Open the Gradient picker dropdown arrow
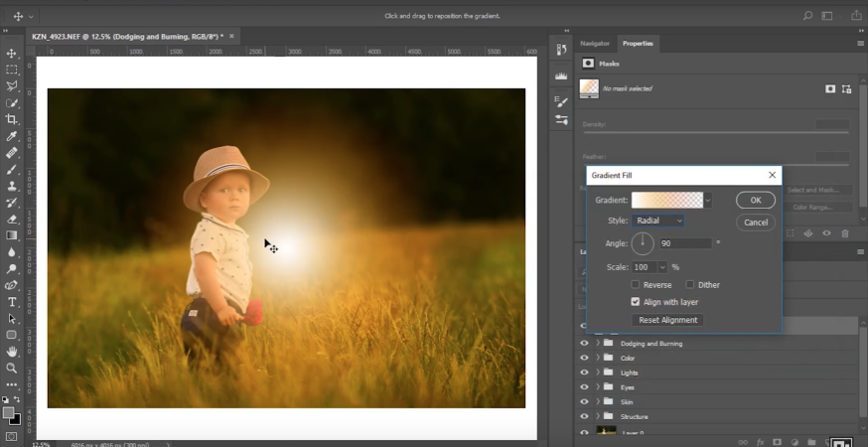Viewport: 868px width, 447px height. pyautogui.click(x=707, y=200)
